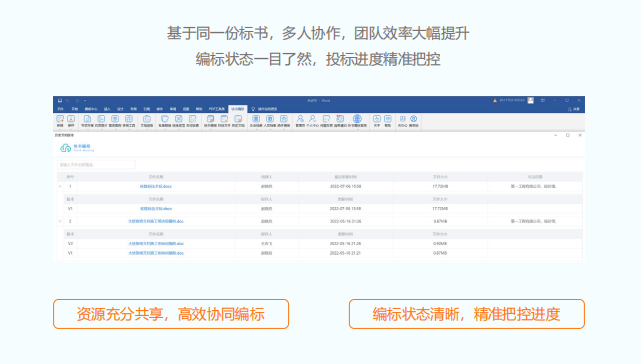Click the speech-bubble feedback icon in the ribbon
The image size is (641, 364).
(326, 119)
